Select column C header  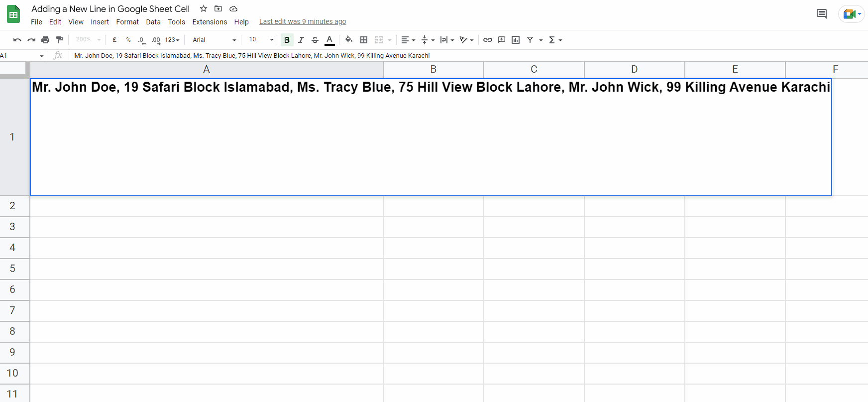coord(534,69)
